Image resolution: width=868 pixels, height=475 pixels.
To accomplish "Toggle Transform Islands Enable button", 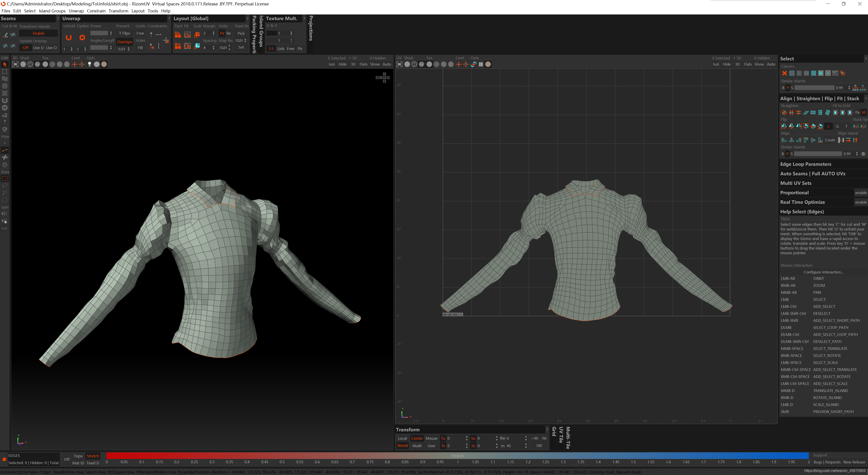I will pos(38,33).
